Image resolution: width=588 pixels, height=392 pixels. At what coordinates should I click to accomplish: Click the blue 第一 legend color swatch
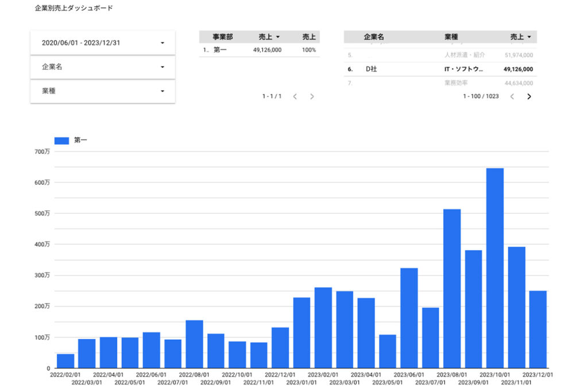click(x=61, y=141)
